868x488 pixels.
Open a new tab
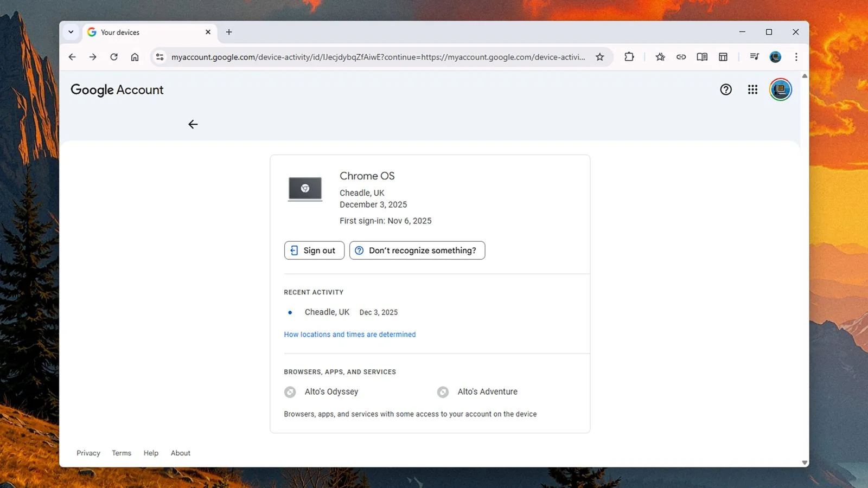click(229, 32)
